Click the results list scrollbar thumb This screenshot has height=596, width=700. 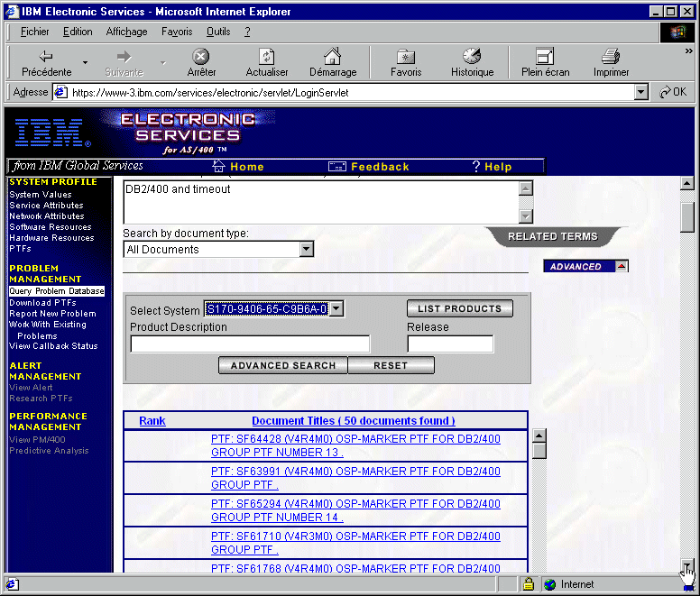click(539, 451)
